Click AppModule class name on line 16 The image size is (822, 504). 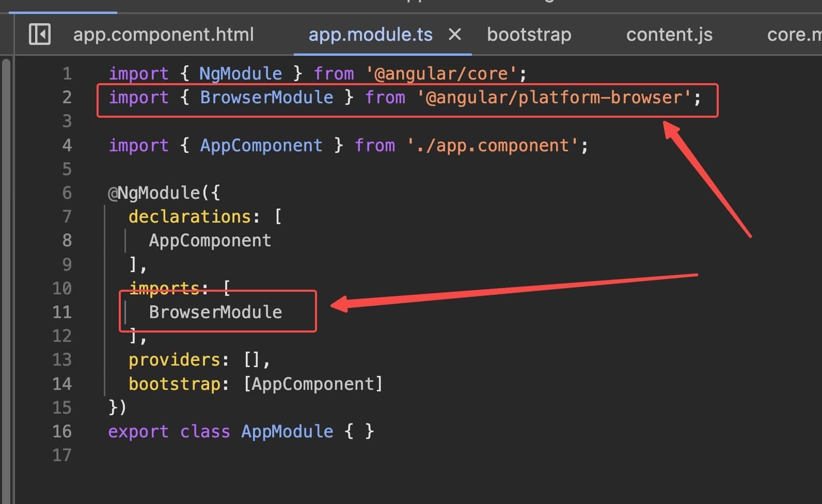287,432
